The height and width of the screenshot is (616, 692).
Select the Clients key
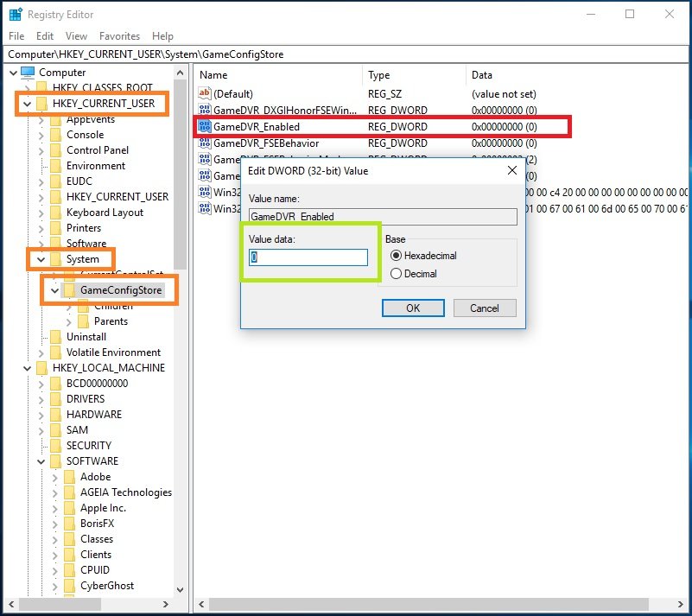96,554
